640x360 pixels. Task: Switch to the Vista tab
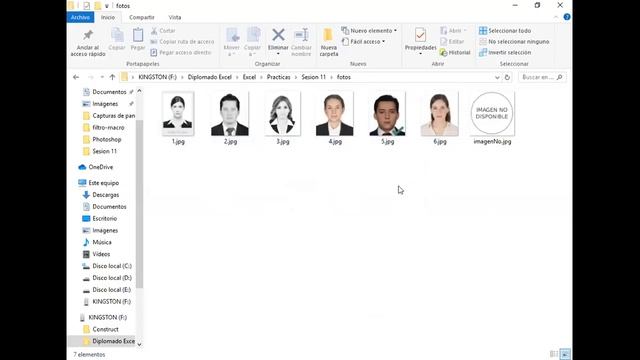coord(175,17)
